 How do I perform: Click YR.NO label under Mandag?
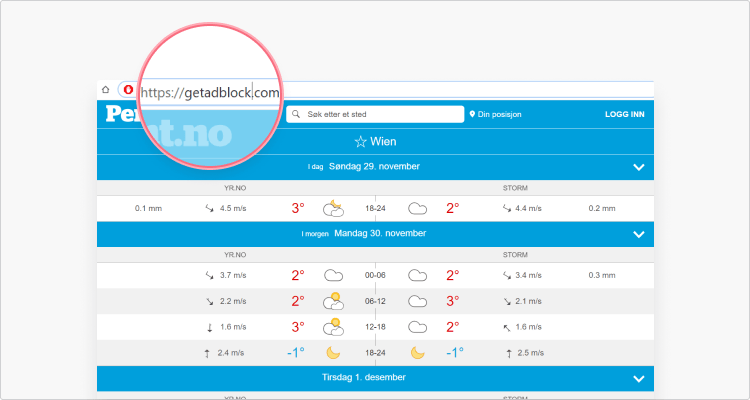[x=235, y=255]
